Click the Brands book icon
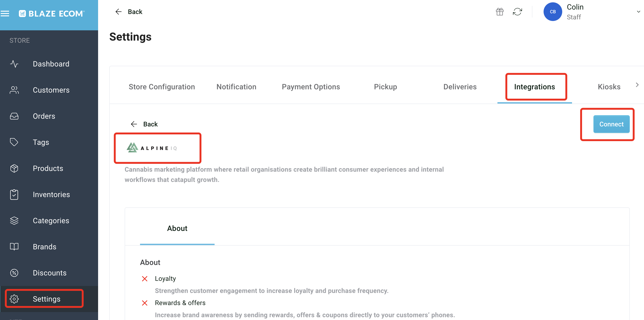 coord(14,247)
